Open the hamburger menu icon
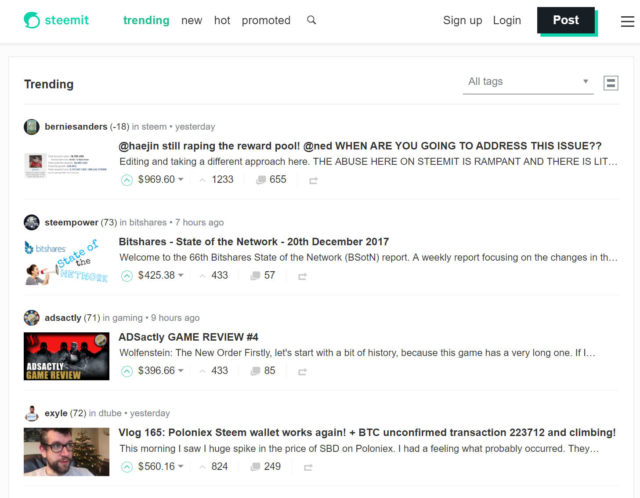This screenshot has height=498, width=640. click(628, 21)
